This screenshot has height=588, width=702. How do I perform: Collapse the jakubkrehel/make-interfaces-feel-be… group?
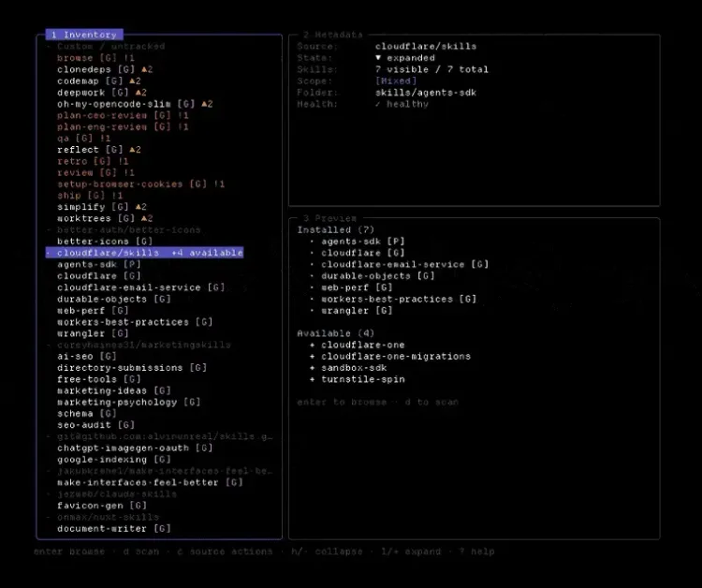point(49,471)
